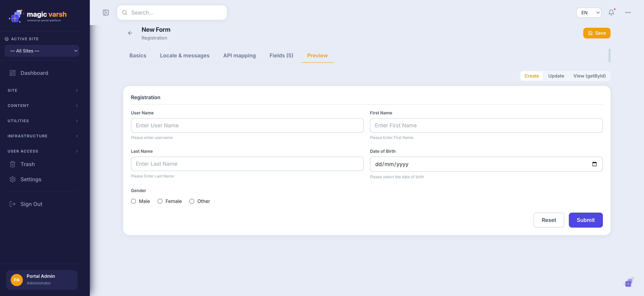Switch preview mode to View (getById)
The height and width of the screenshot is (296, 644).
589,76
